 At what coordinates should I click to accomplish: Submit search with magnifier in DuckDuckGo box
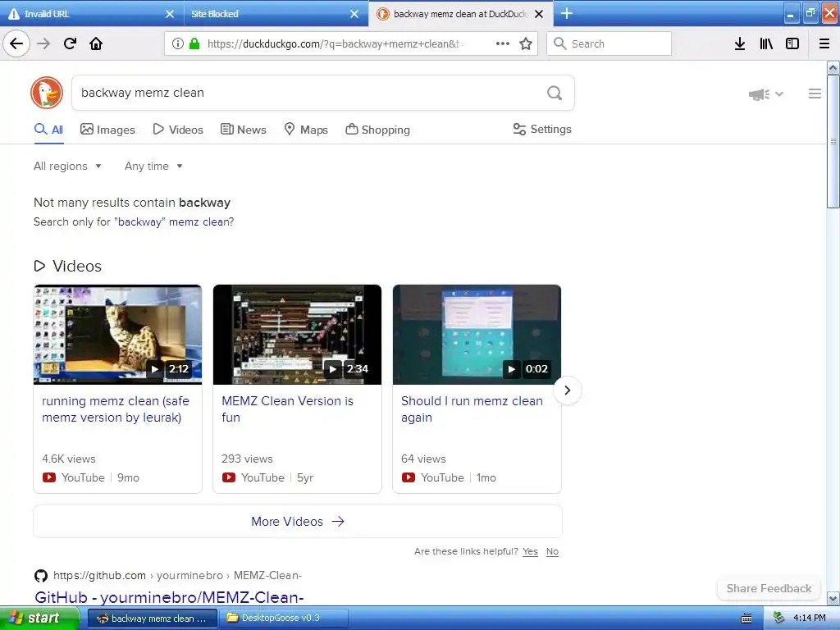(x=555, y=94)
